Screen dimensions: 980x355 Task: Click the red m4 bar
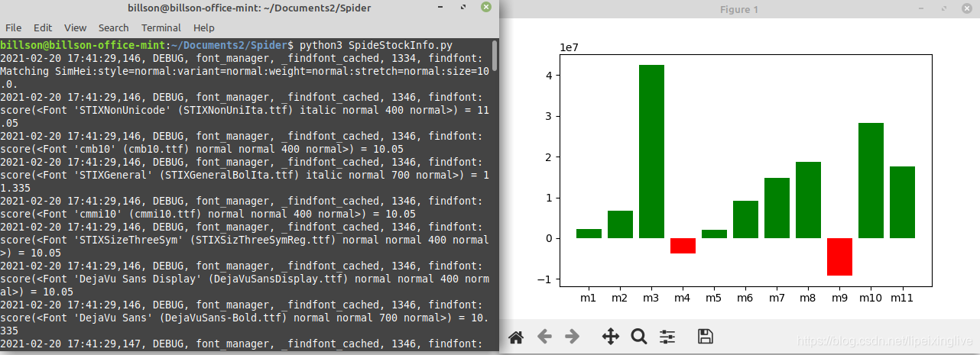pyautogui.click(x=683, y=246)
